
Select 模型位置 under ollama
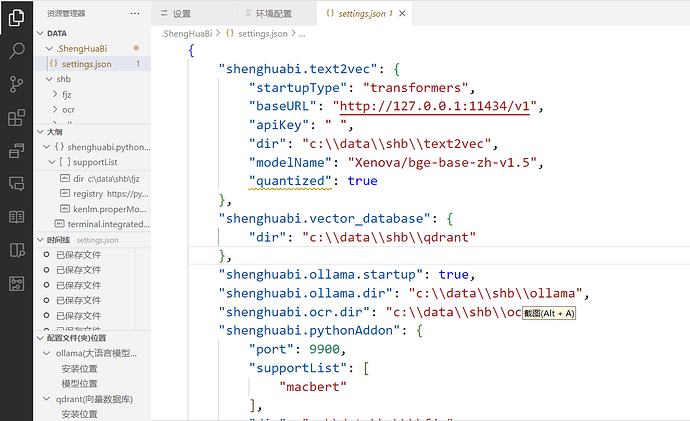(x=80, y=384)
